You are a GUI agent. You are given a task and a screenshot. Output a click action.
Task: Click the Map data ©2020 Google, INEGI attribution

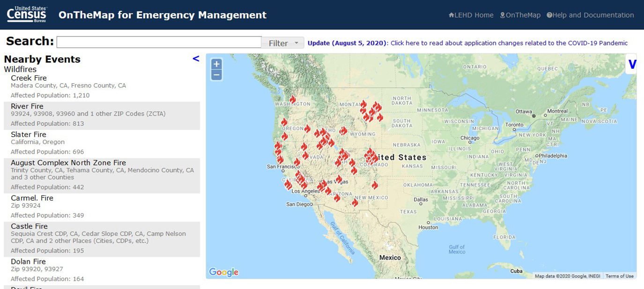coord(568,276)
